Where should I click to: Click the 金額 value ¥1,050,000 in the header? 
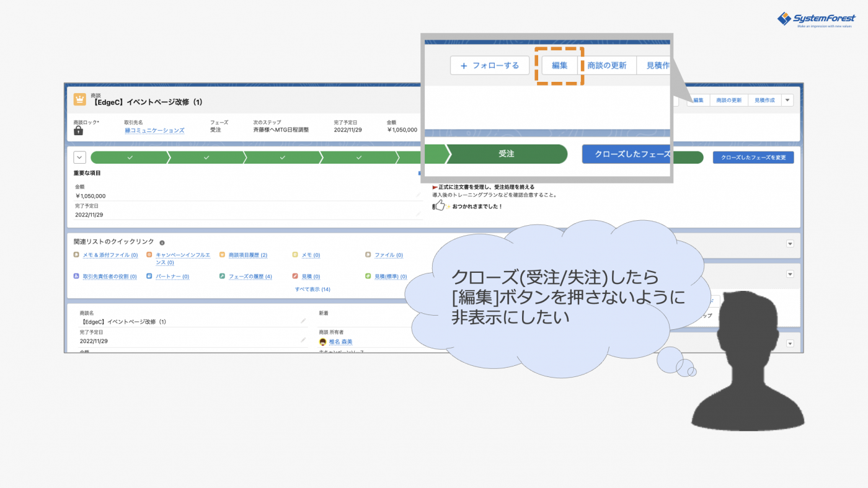click(x=402, y=130)
